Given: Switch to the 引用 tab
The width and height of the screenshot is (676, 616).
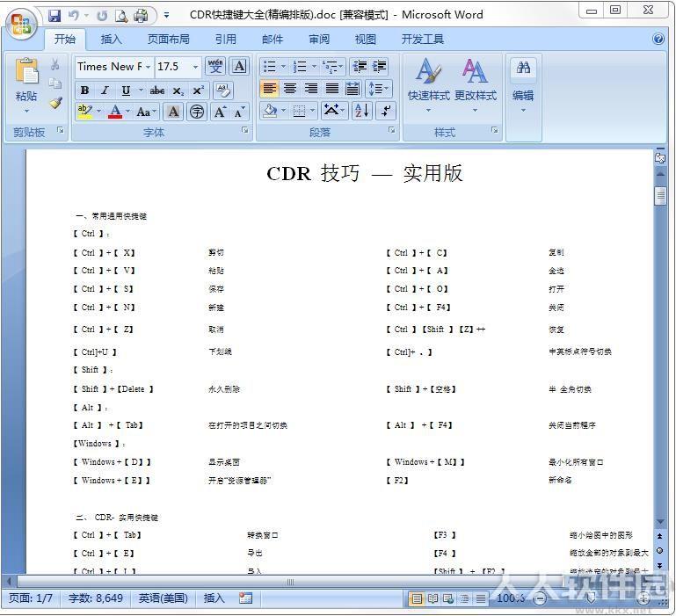Looking at the screenshot, I should [x=225, y=40].
